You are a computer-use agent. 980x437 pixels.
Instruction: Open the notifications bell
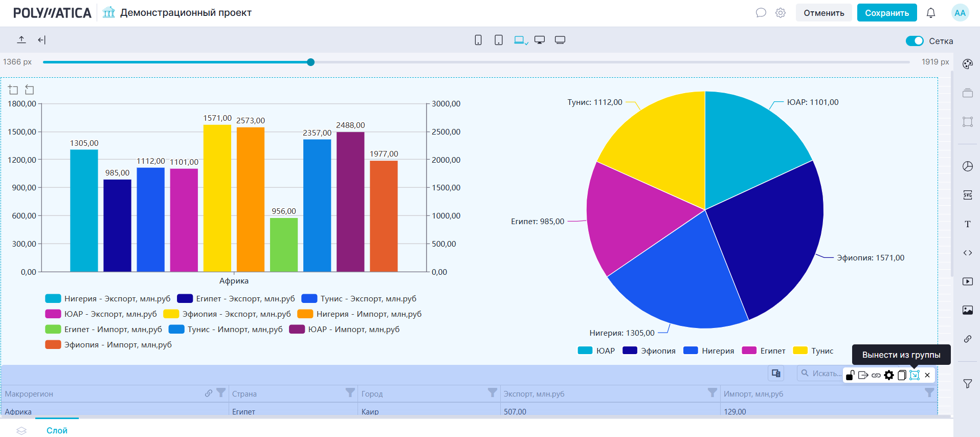930,13
